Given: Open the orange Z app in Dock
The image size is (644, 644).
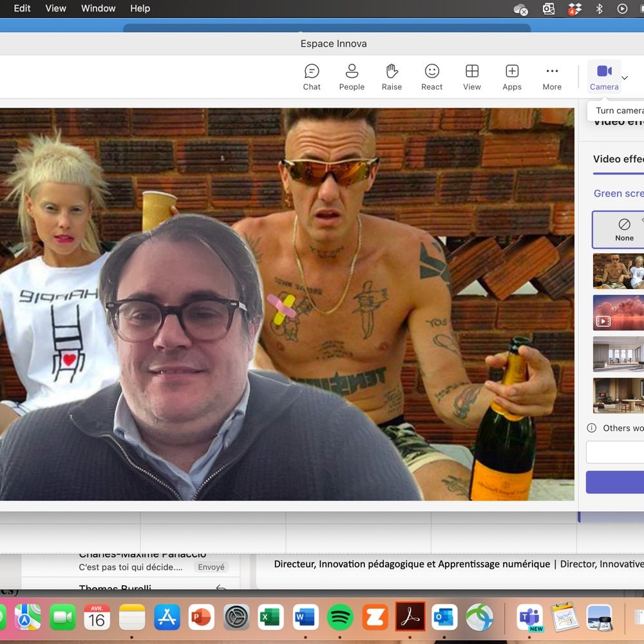Looking at the screenshot, I should (x=375, y=617).
